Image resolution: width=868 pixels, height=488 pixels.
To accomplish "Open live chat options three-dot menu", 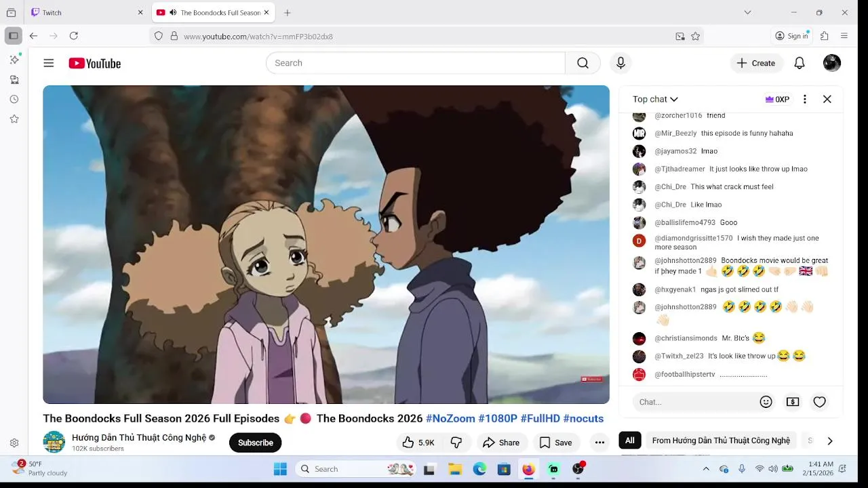I will [805, 99].
